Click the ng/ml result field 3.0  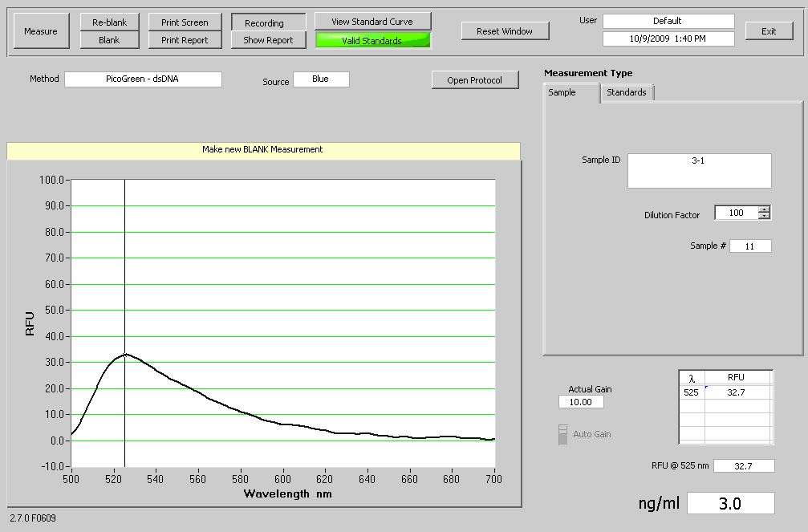(730, 503)
